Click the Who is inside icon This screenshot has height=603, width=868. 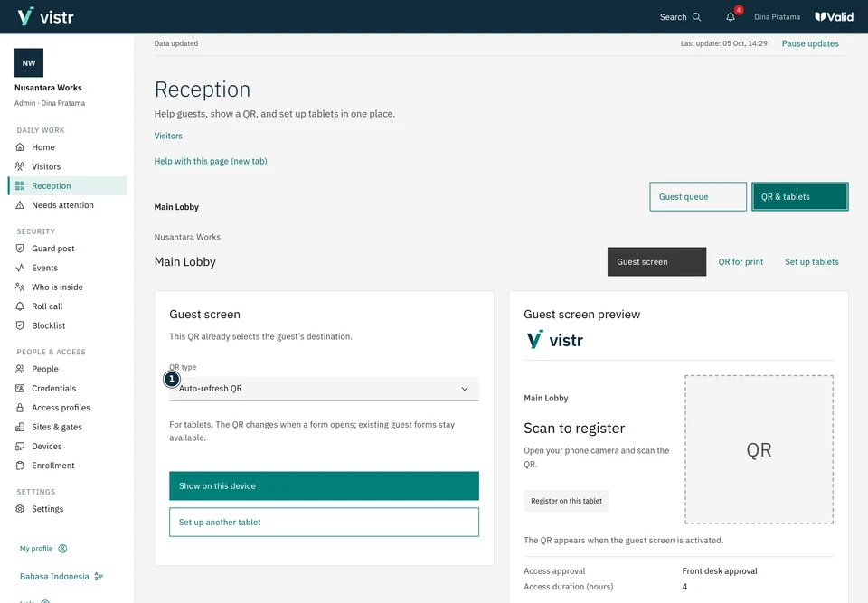[x=20, y=287]
